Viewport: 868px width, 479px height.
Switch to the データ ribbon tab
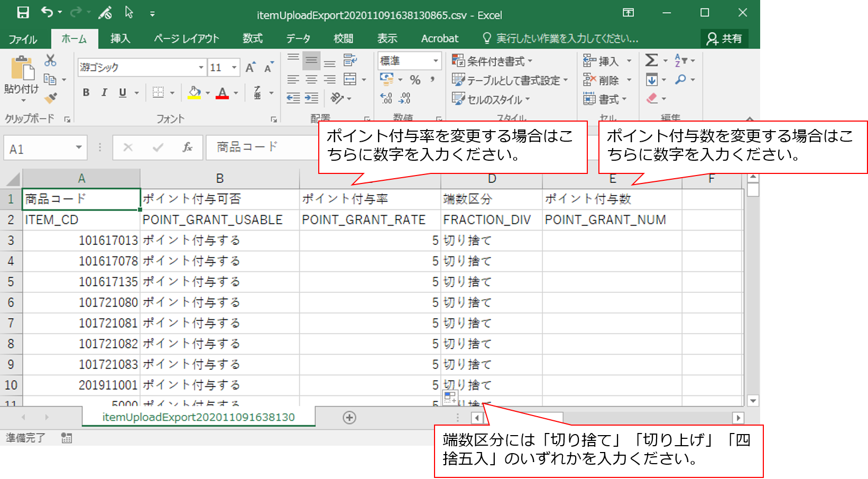298,39
